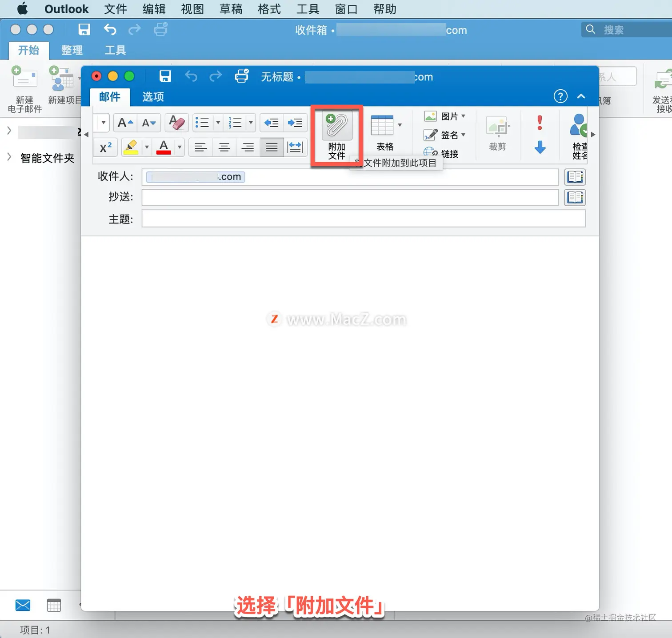
Task: Open the highlight color dropdown arrow
Action: [x=147, y=148]
